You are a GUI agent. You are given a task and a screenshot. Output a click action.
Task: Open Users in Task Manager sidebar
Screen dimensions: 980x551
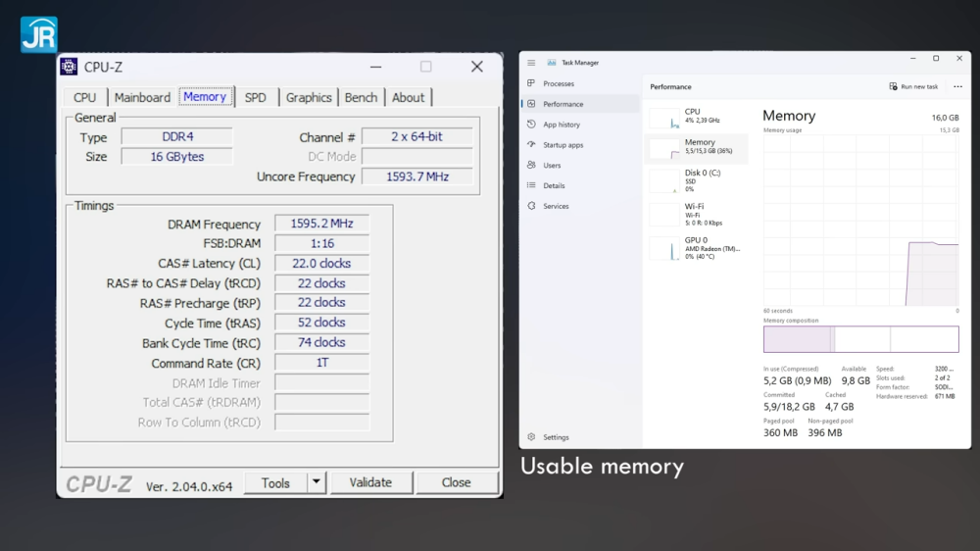pyautogui.click(x=579, y=165)
